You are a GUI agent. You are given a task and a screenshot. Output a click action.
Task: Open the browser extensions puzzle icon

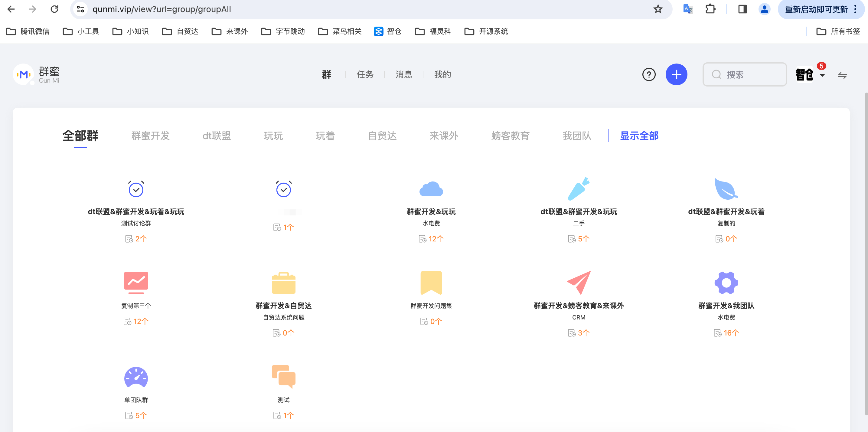(710, 9)
